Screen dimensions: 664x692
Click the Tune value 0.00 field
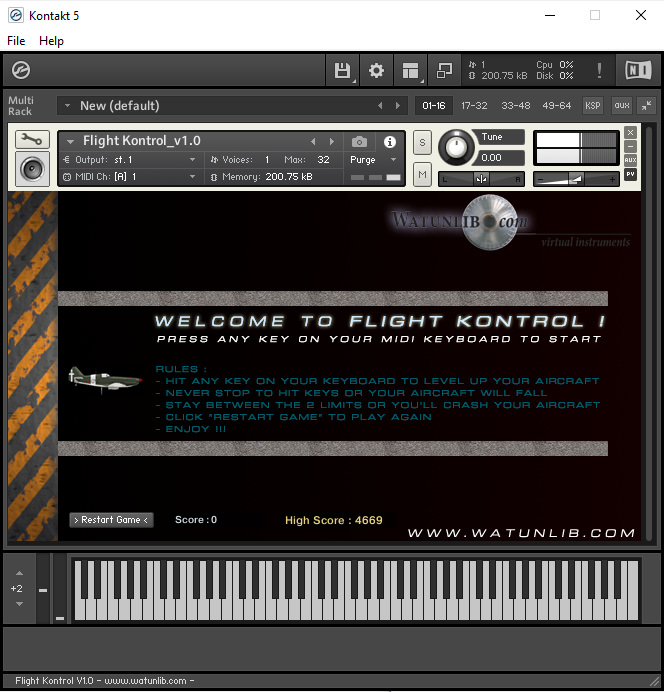click(x=499, y=158)
